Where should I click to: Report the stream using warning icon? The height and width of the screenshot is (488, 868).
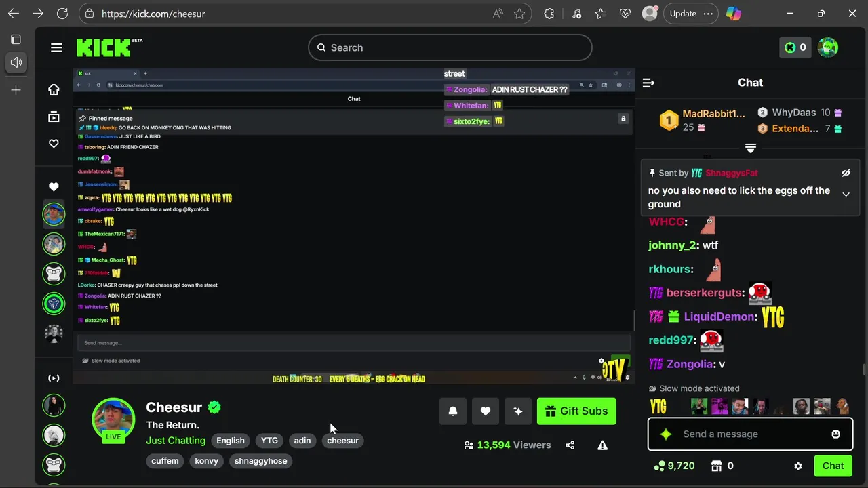[x=602, y=445]
